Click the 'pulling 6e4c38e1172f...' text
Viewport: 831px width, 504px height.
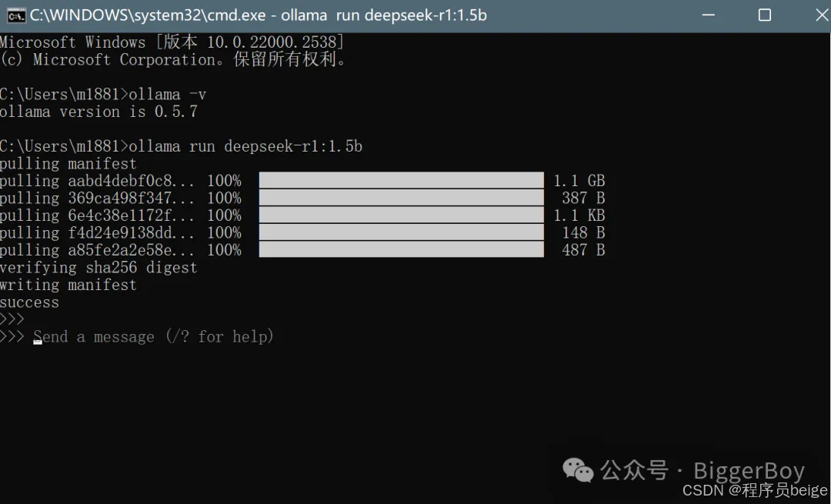click(97, 215)
